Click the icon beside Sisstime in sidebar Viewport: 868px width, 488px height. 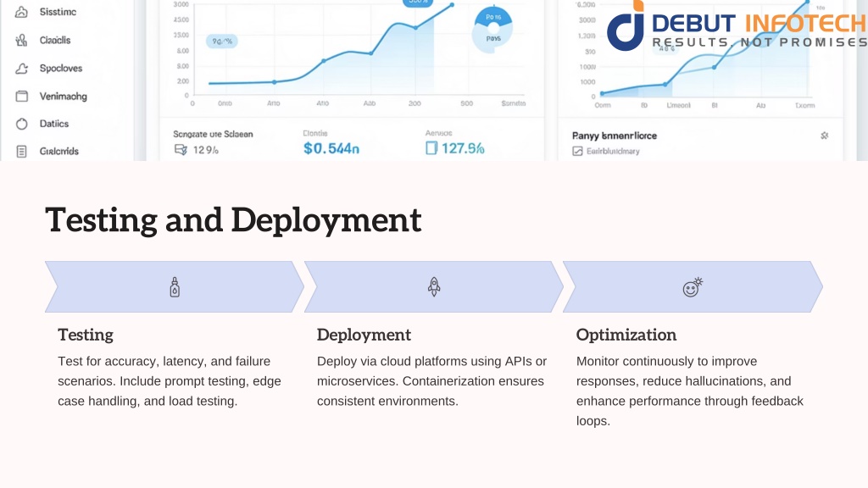click(x=22, y=12)
